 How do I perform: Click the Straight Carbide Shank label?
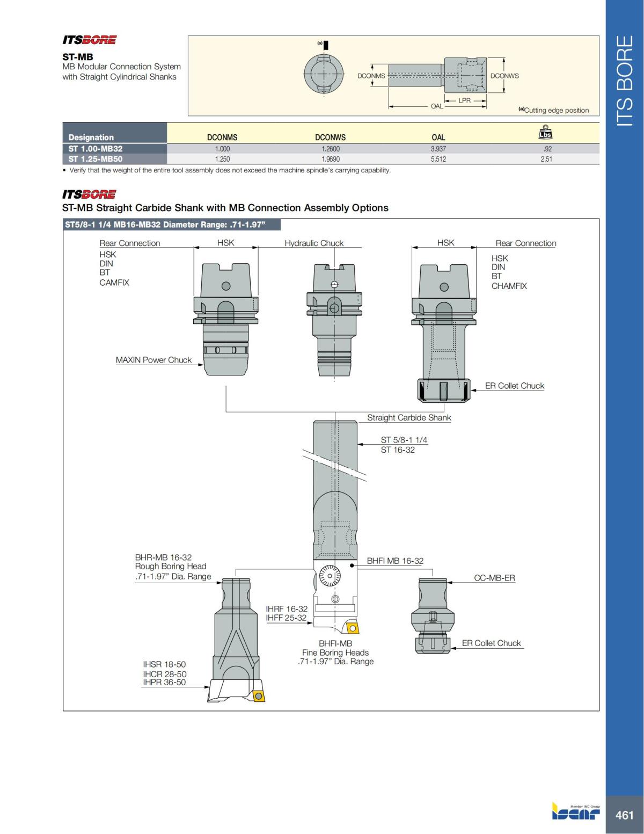point(409,417)
